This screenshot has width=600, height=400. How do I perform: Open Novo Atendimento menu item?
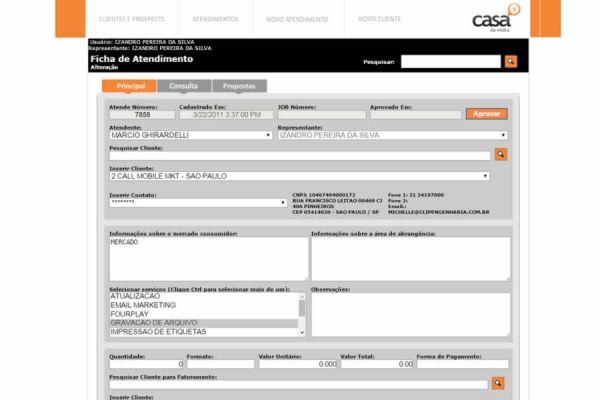[297, 19]
